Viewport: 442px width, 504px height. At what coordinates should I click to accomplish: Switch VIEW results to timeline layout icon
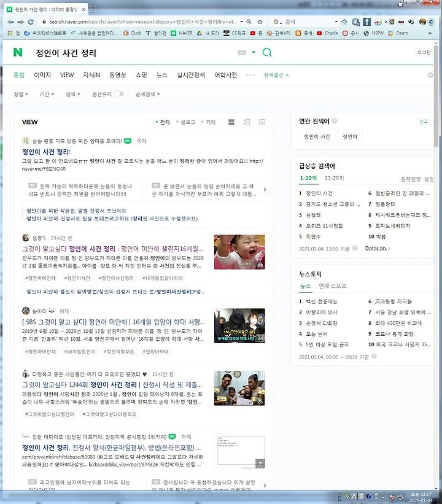tap(247, 122)
